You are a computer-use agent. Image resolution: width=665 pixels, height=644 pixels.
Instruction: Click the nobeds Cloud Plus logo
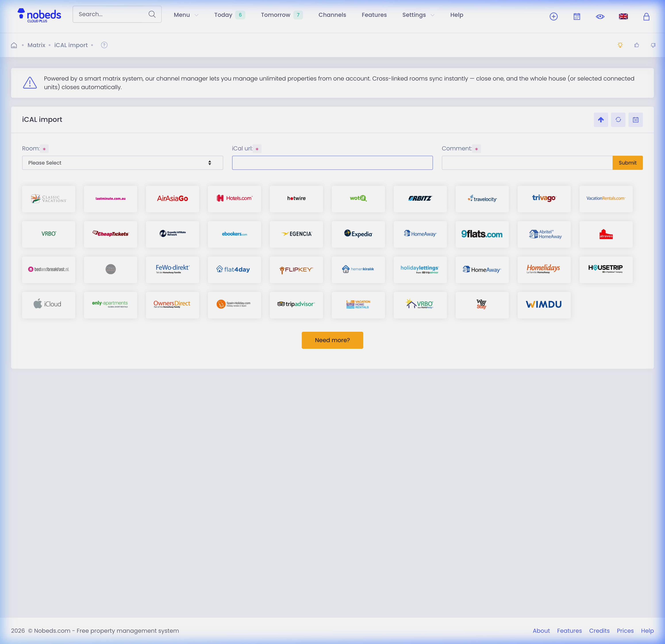[39, 15]
